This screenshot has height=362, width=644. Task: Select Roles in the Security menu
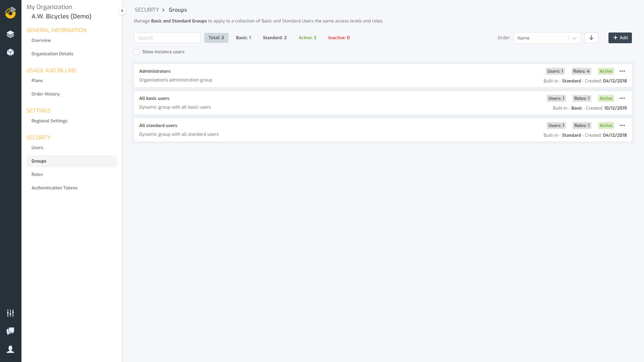(37, 174)
